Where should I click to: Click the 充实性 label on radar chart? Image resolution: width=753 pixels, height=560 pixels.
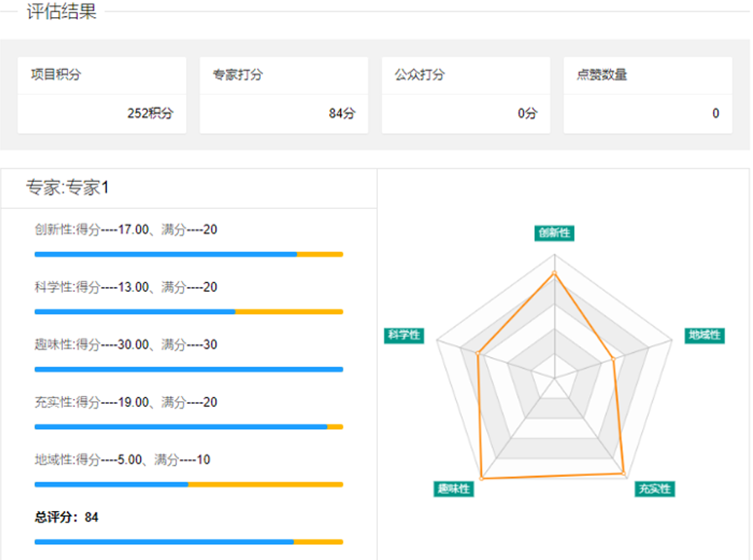(655, 489)
